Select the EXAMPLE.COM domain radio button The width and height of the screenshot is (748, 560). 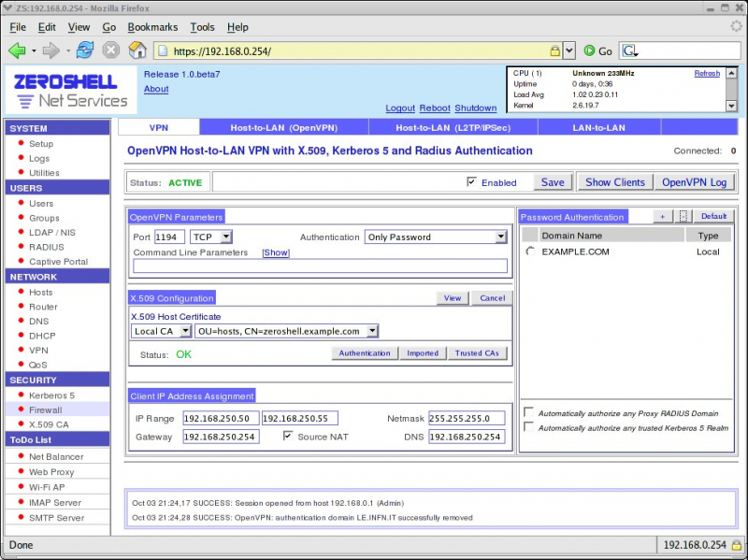point(531,251)
